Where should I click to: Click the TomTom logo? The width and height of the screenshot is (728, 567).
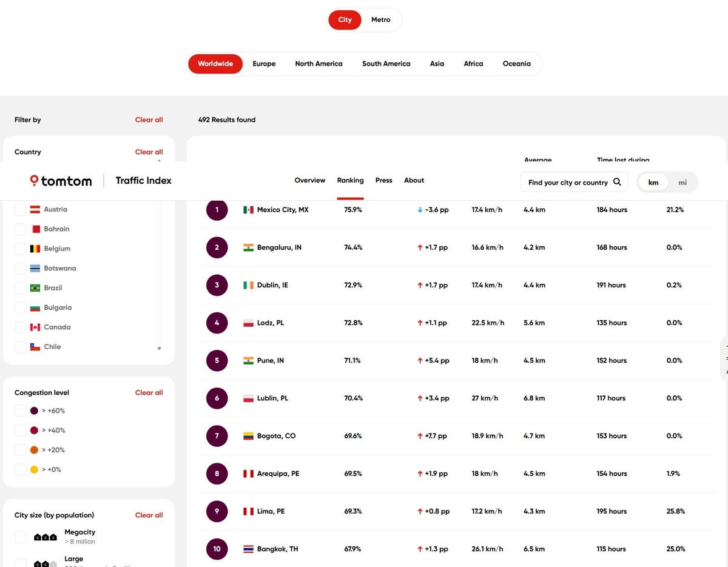click(61, 181)
